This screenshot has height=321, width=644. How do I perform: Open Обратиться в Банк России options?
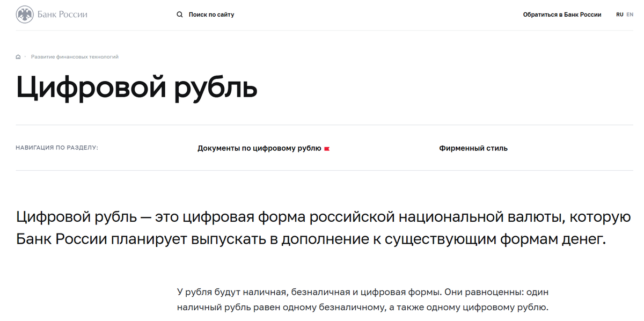pyautogui.click(x=561, y=14)
